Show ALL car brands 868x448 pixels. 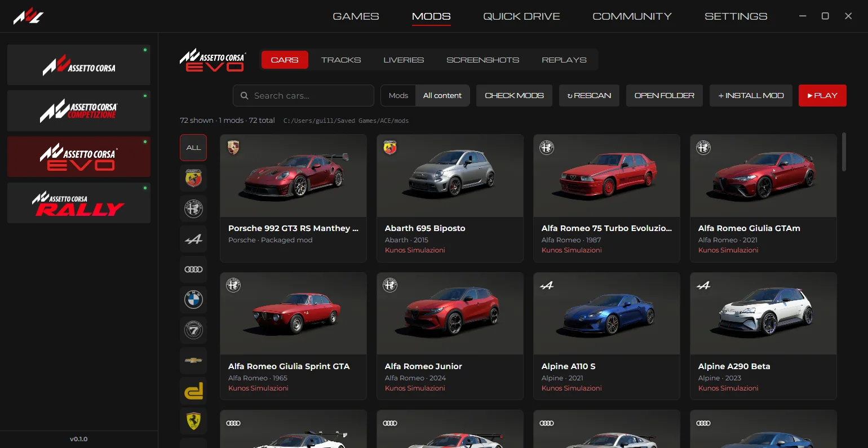[193, 148]
